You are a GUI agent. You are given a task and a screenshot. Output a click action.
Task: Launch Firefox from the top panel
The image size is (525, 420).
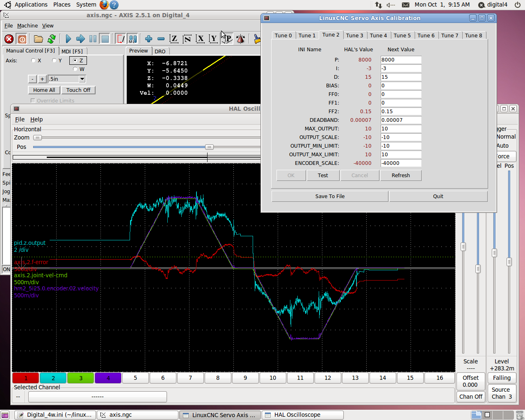[104, 5]
